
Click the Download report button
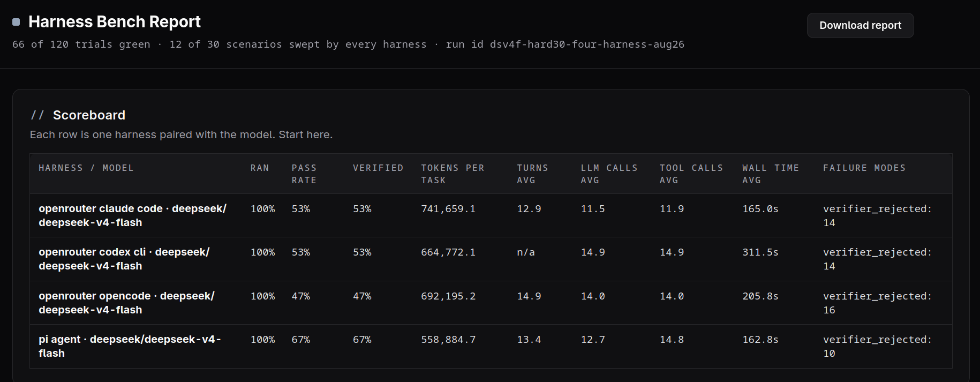(x=860, y=25)
